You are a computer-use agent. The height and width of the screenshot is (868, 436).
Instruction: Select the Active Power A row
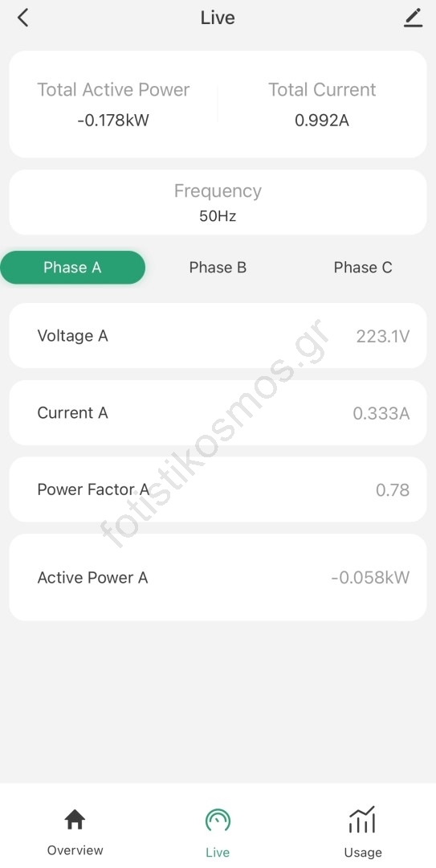(x=218, y=577)
